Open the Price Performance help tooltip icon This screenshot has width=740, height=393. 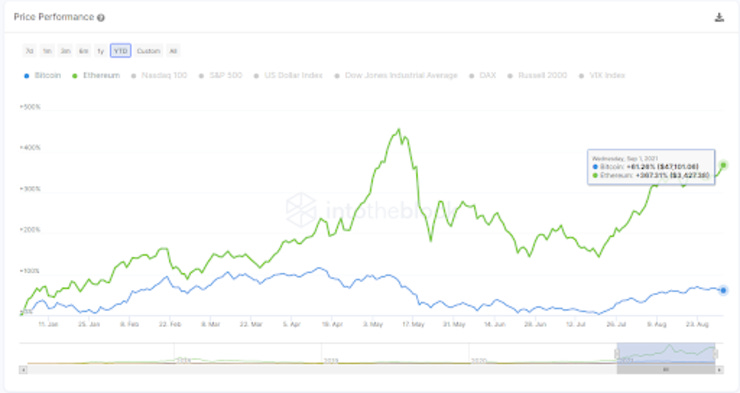click(x=101, y=18)
